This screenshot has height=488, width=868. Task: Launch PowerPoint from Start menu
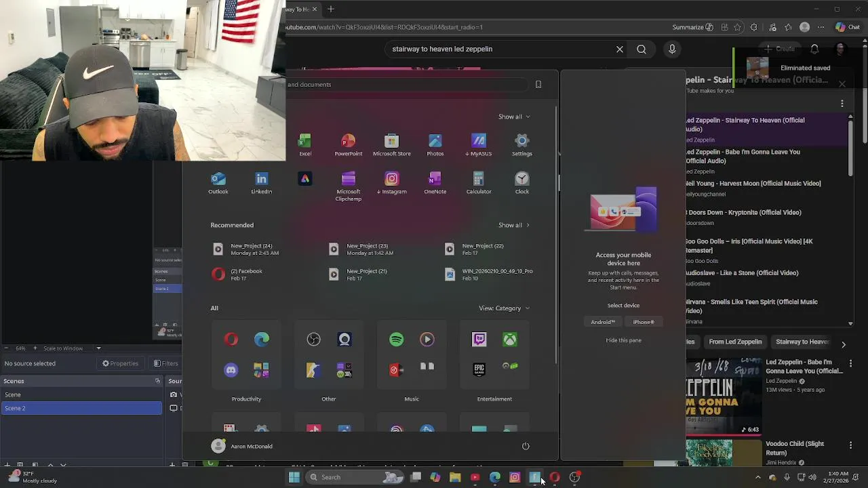[348, 144]
